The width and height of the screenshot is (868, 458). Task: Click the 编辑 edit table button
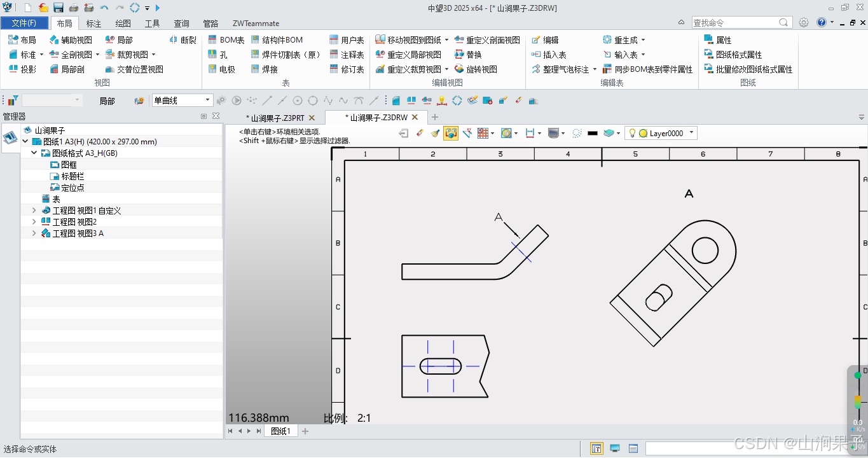(x=545, y=39)
